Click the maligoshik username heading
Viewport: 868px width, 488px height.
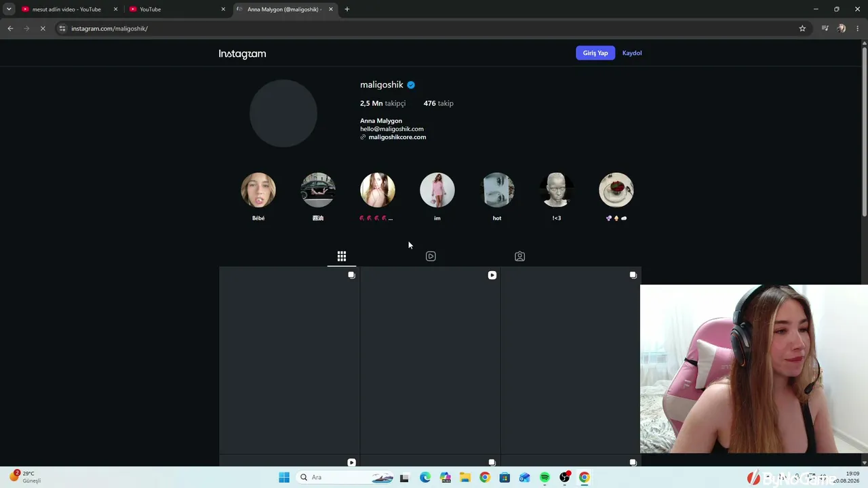(x=382, y=85)
